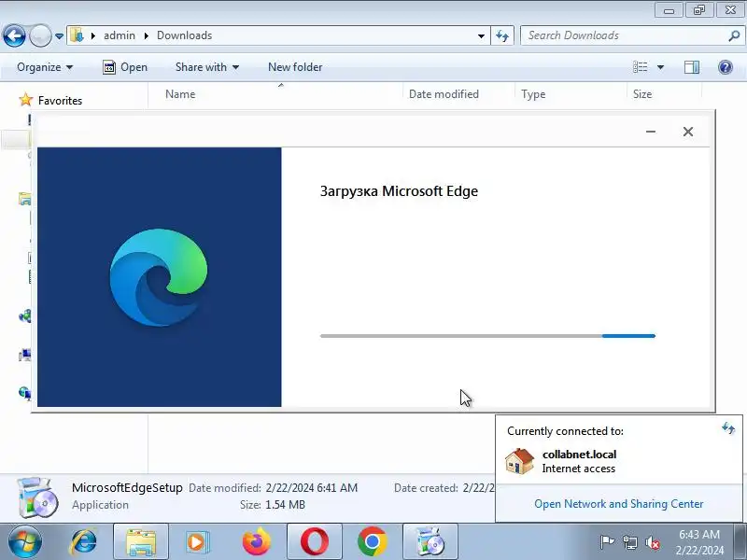
Task: Minimize the Explorer window
Action: (669, 10)
